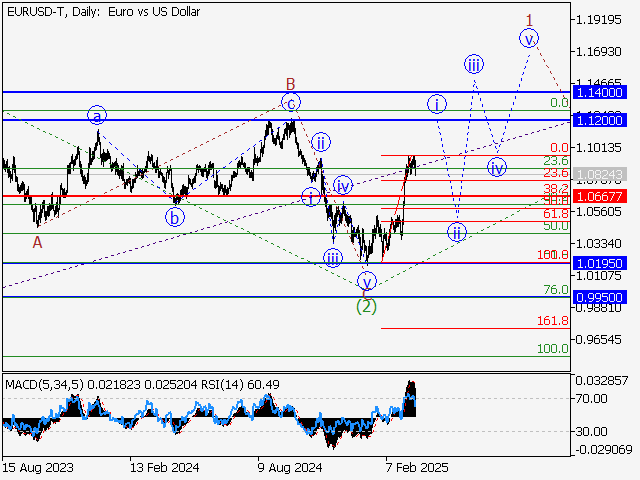Select the circled wave 'b' label
The width and height of the screenshot is (640, 480).
pyautogui.click(x=175, y=215)
